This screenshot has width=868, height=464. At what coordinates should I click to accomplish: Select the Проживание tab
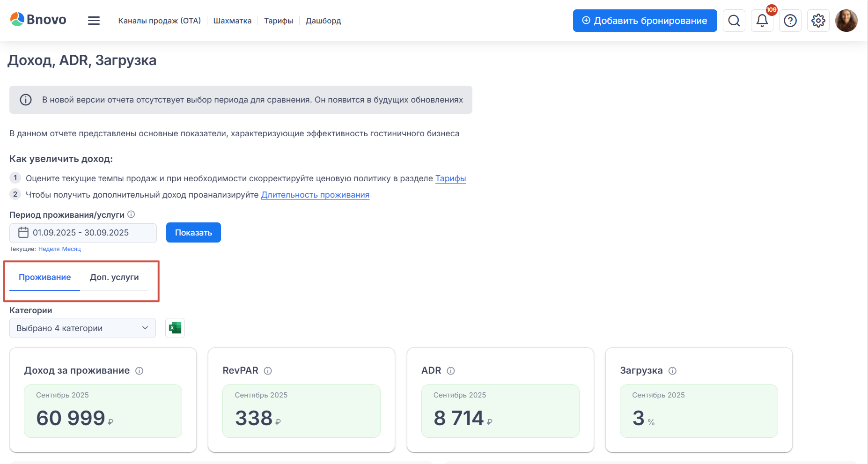[x=45, y=277]
